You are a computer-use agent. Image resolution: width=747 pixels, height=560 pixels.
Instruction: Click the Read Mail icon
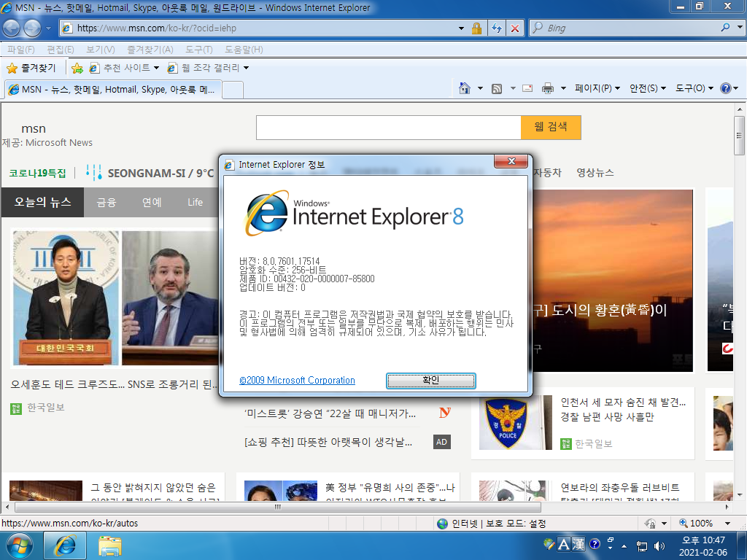point(527,88)
